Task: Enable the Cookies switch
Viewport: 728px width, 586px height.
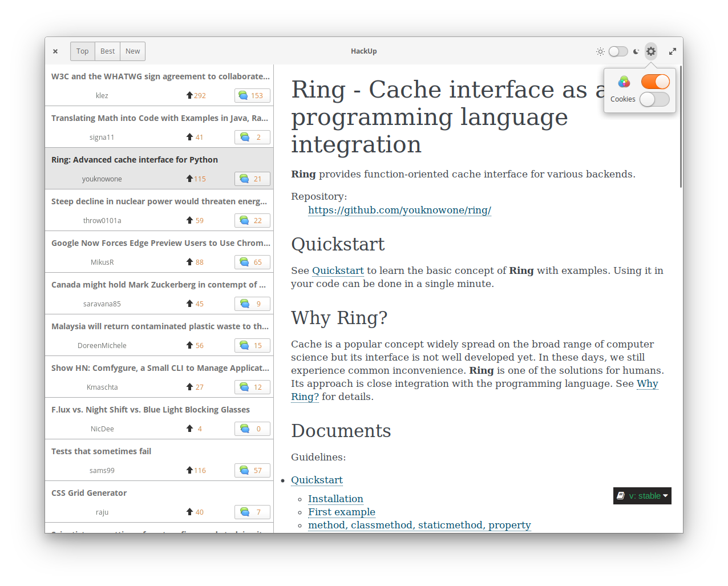Action: (654, 99)
